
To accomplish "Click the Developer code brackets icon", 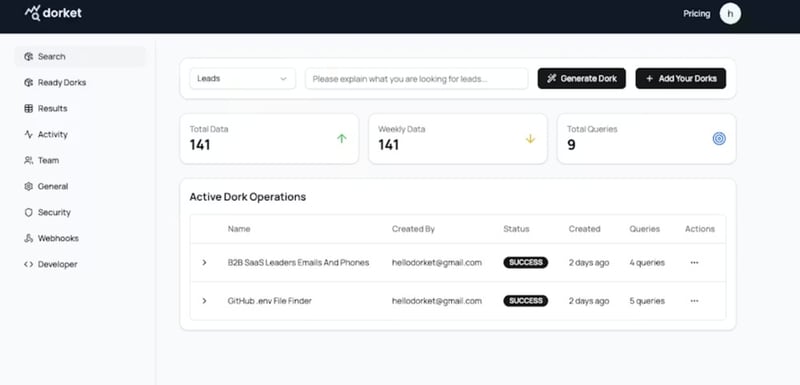I will pyautogui.click(x=29, y=265).
